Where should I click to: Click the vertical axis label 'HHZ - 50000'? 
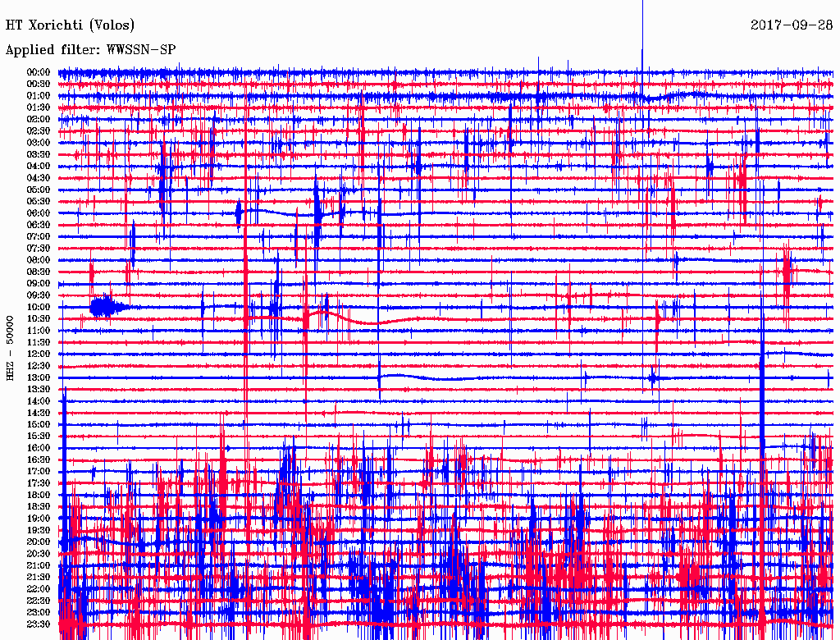[x=10, y=348]
